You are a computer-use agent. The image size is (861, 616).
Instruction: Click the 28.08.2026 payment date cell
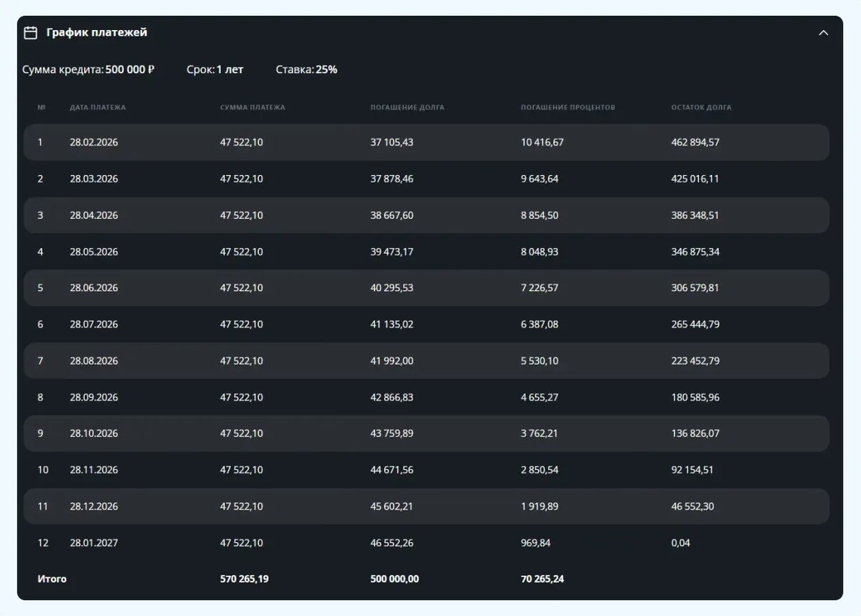94,361
